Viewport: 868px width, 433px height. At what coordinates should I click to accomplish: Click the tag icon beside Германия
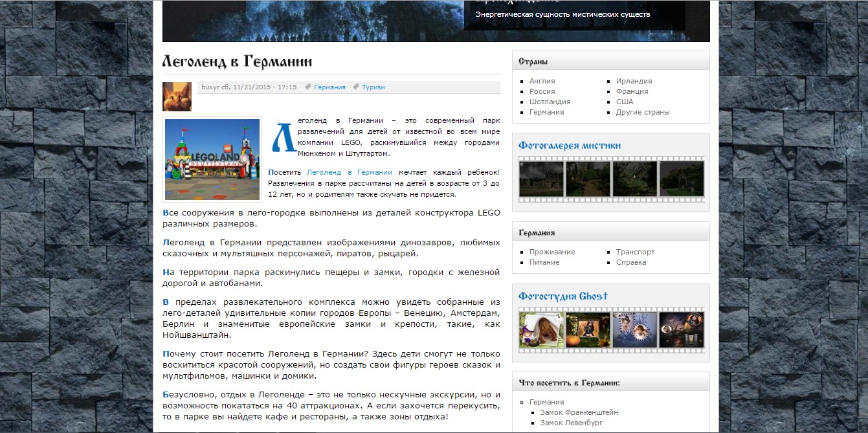coord(309,87)
